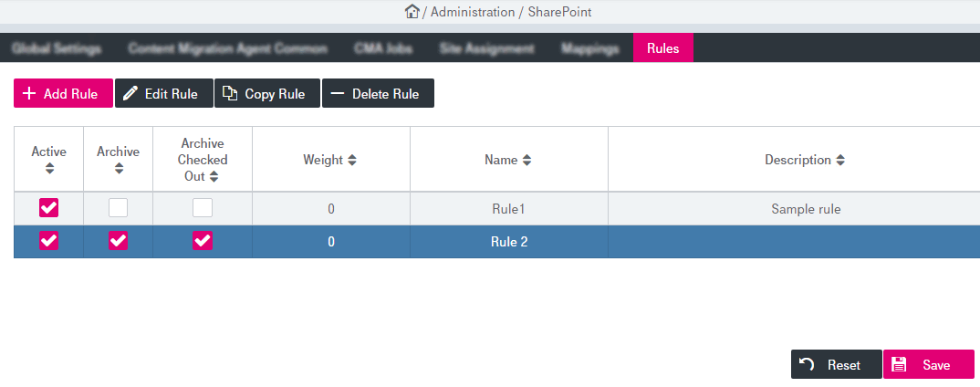980x387 pixels.
Task: Uncheck the Archive checkbox for Rule 2
Action: tap(118, 242)
